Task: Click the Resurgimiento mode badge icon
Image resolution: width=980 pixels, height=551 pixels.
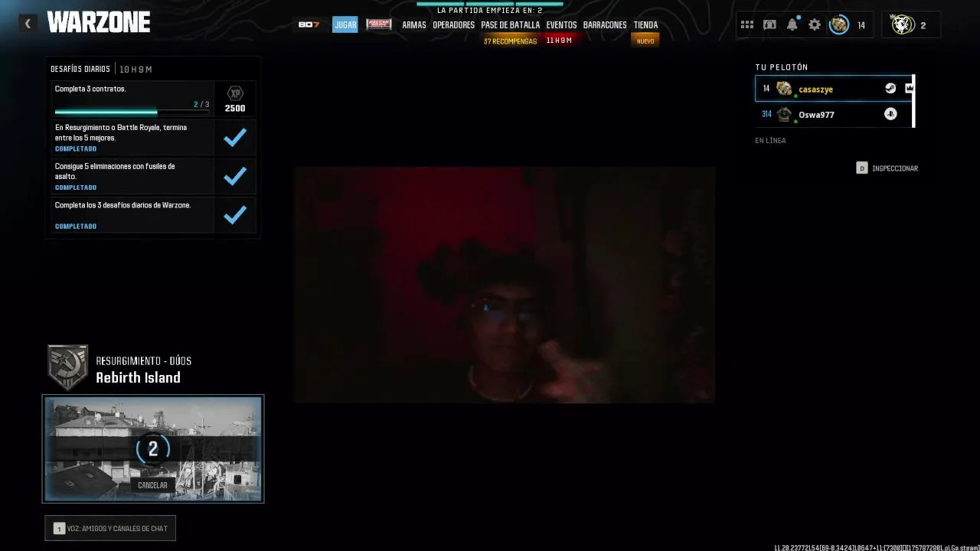Action: [67, 367]
